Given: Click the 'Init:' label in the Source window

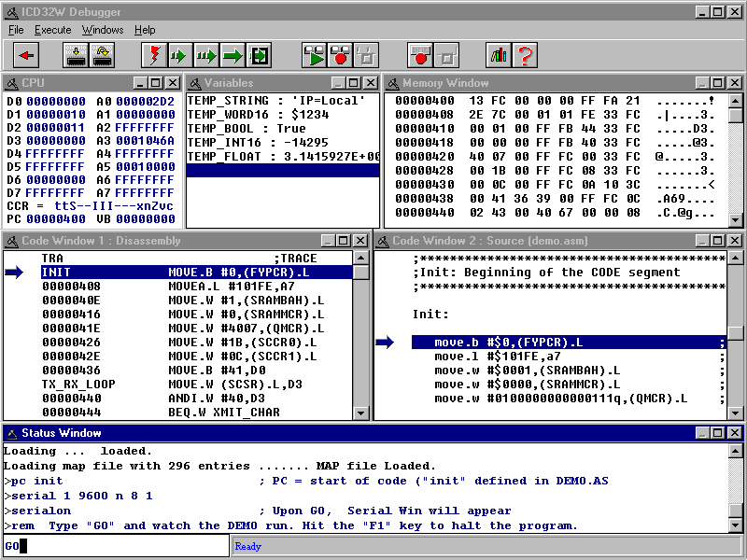Looking at the screenshot, I should coord(430,315).
